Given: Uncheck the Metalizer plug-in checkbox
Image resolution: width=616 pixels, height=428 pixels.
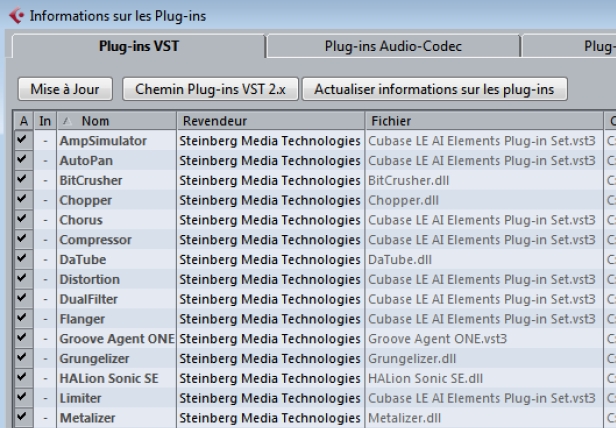Looking at the screenshot, I should (22, 417).
